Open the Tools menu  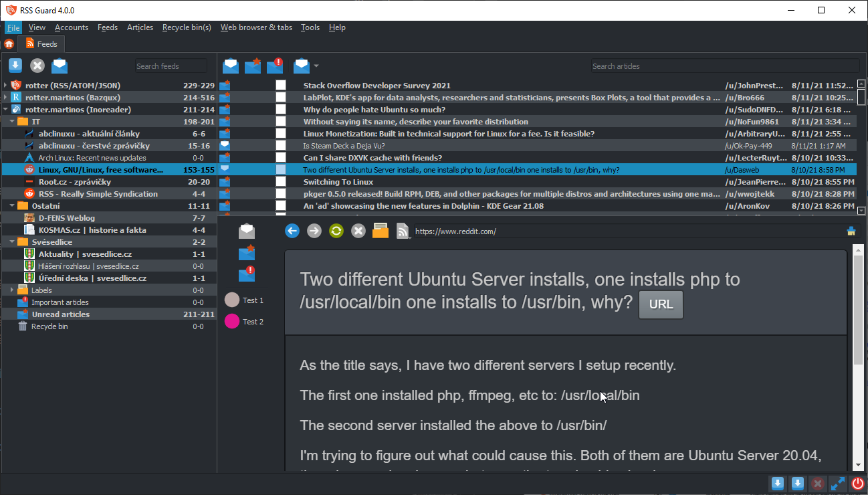coord(310,27)
